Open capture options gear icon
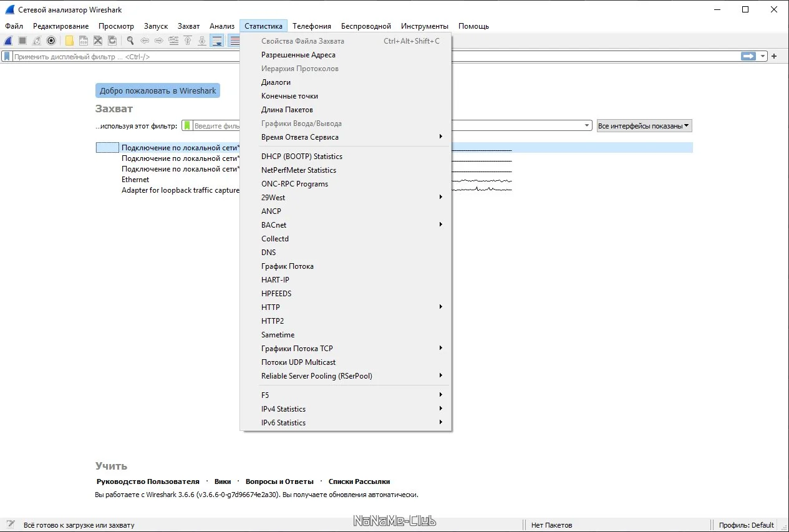 pyautogui.click(x=51, y=41)
